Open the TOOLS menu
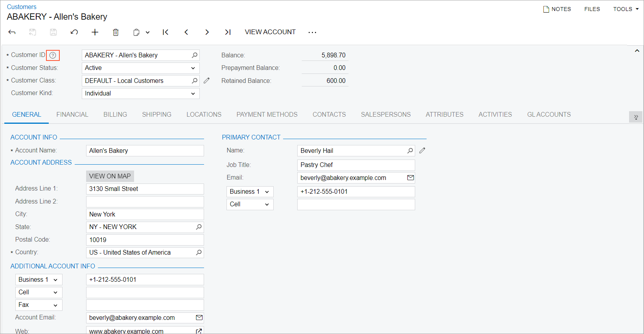Viewport: 644px width, 334px height. click(x=625, y=9)
